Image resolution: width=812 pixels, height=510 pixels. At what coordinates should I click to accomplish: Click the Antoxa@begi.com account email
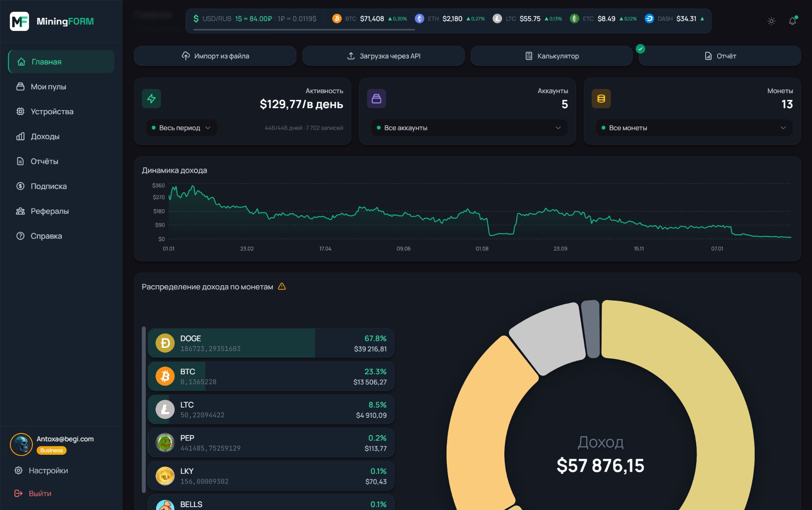coord(65,439)
